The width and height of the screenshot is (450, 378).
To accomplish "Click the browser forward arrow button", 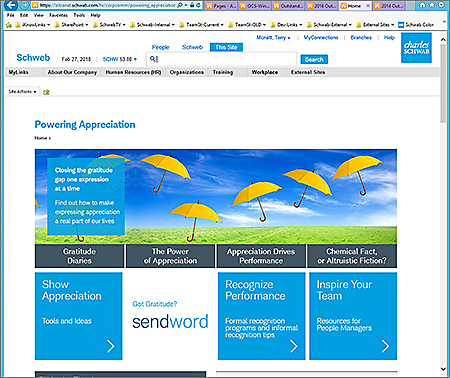I will (x=25, y=5).
